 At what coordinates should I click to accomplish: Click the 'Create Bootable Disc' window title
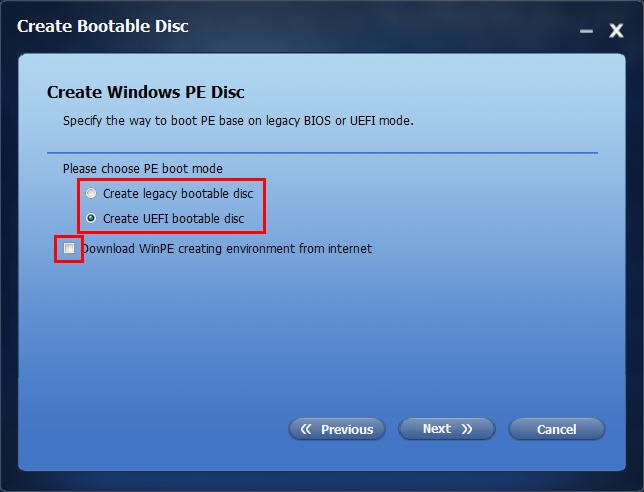(103, 26)
